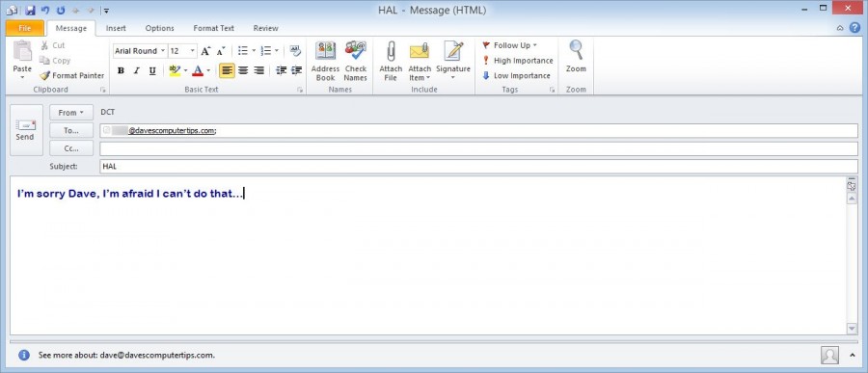This screenshot has height=373, width=868.
Task: Increase font size with Grow Font
Action: (x=205, y=51)
